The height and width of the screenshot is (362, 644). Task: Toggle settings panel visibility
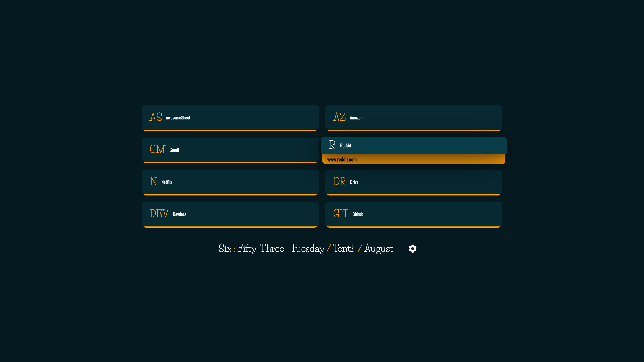tap(412, 248)
